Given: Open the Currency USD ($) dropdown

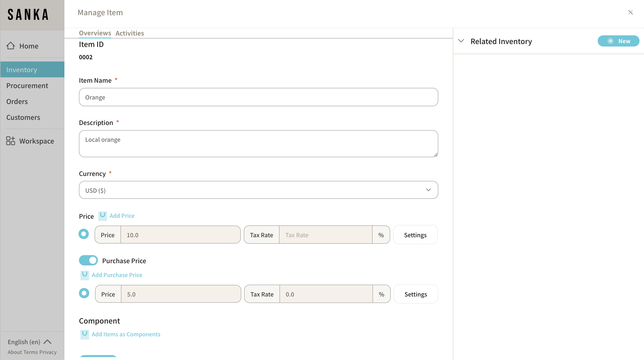Looking at the screenshot, I should point(258,190).
